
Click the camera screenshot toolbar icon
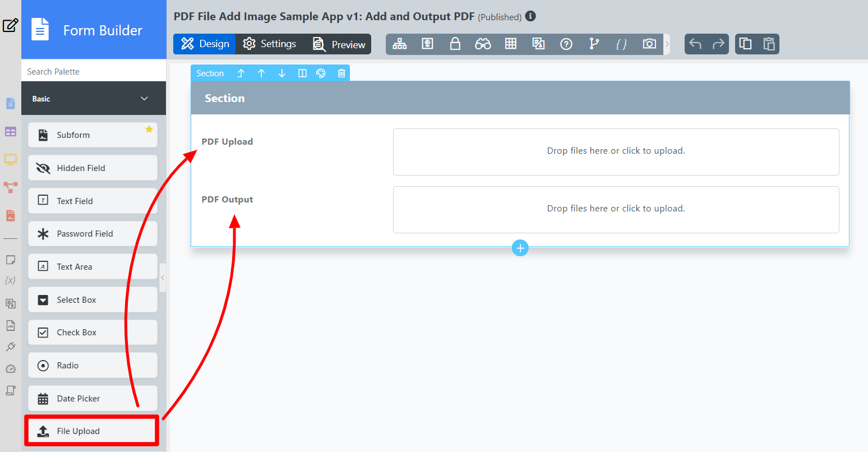649,44
